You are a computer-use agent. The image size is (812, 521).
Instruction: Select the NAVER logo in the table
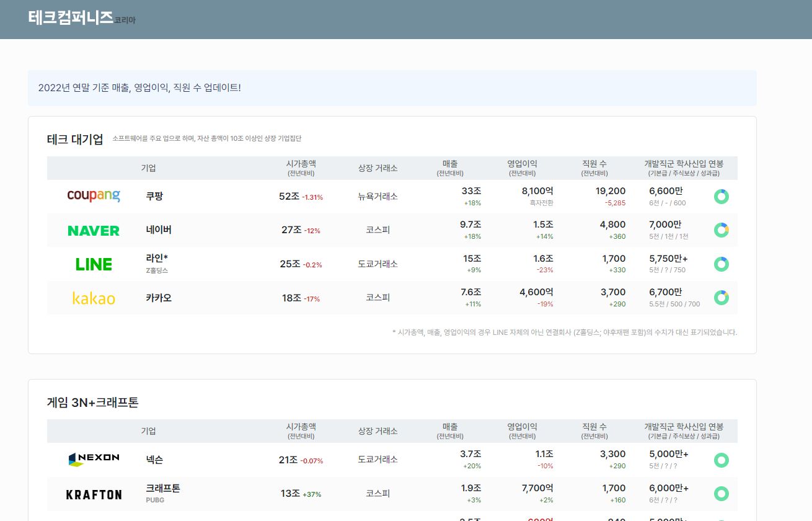click(94, 230)
